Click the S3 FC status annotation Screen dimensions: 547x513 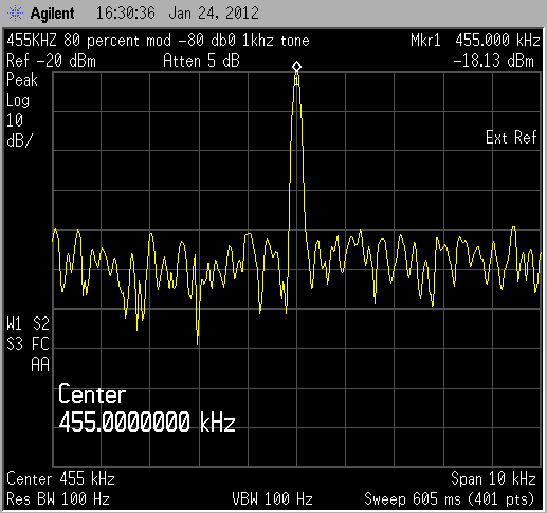(28, 344)
